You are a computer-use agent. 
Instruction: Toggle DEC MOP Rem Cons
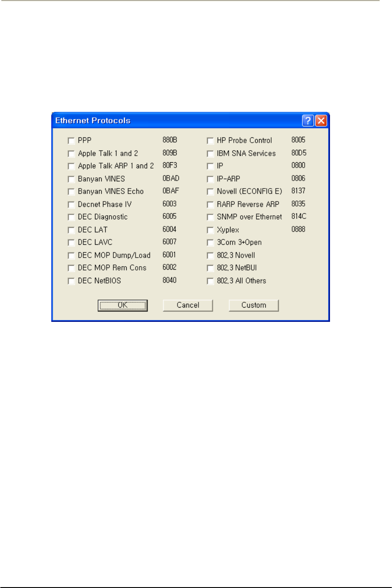pyautogui.click(x=70, y=268)
